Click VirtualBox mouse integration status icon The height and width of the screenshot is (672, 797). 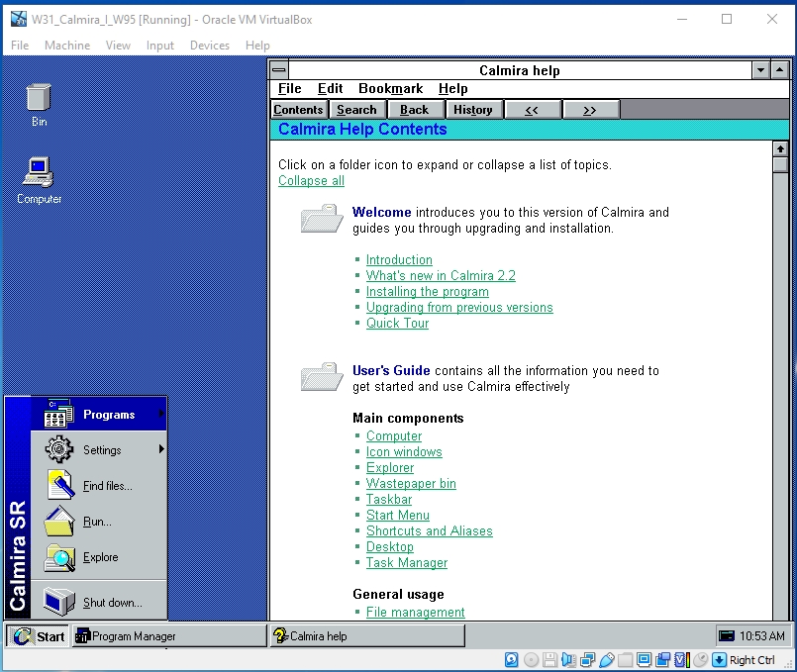pos(700,660)
